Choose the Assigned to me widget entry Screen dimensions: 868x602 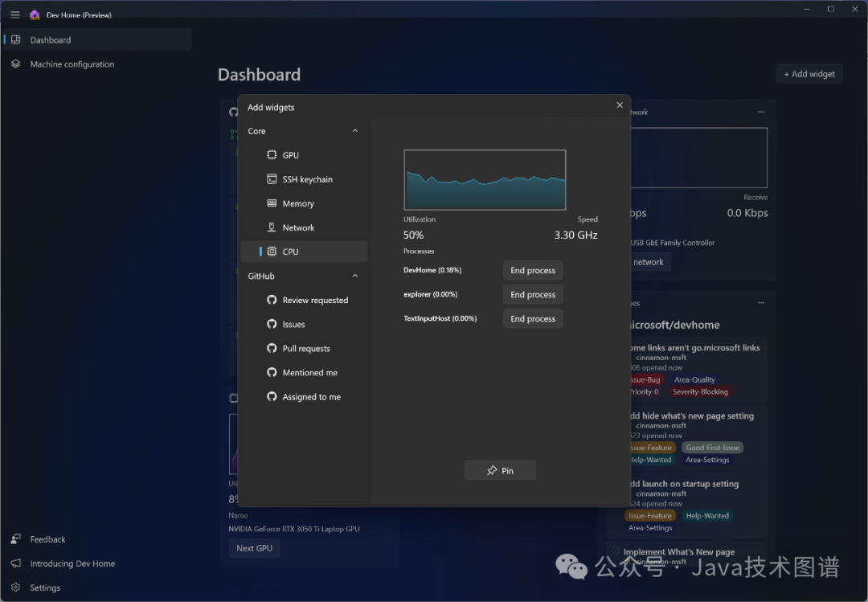coord(304,396)
